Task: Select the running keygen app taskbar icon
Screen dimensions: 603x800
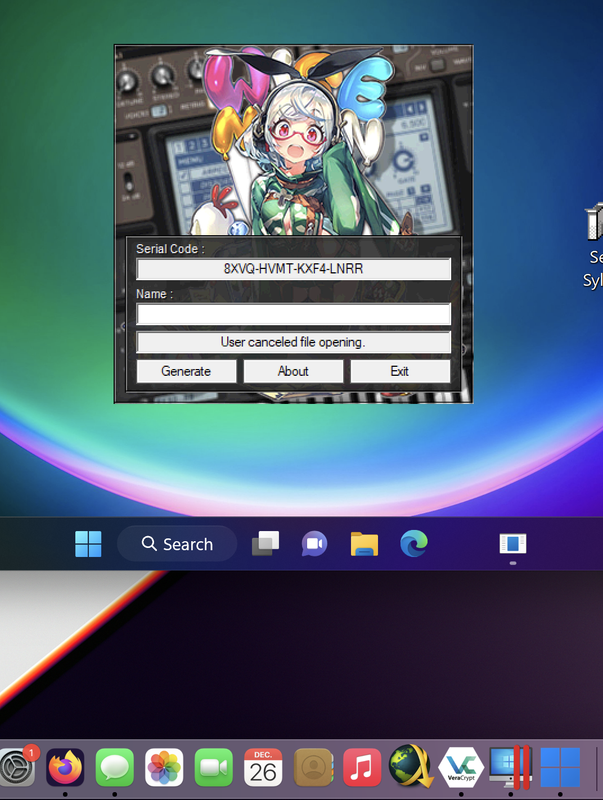Action: [513, 544]
